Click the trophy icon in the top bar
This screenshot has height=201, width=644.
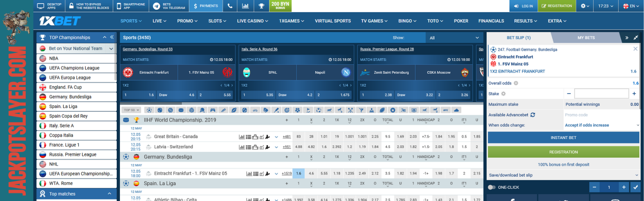(261, 6)
